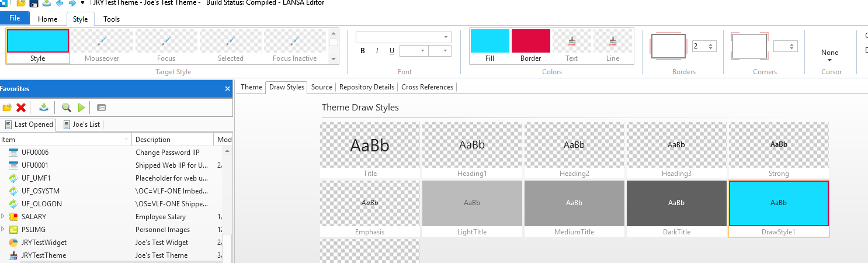This screenshot has height=263, width=868.
Task: Toggle bold formatting
Action: [363, 51]
